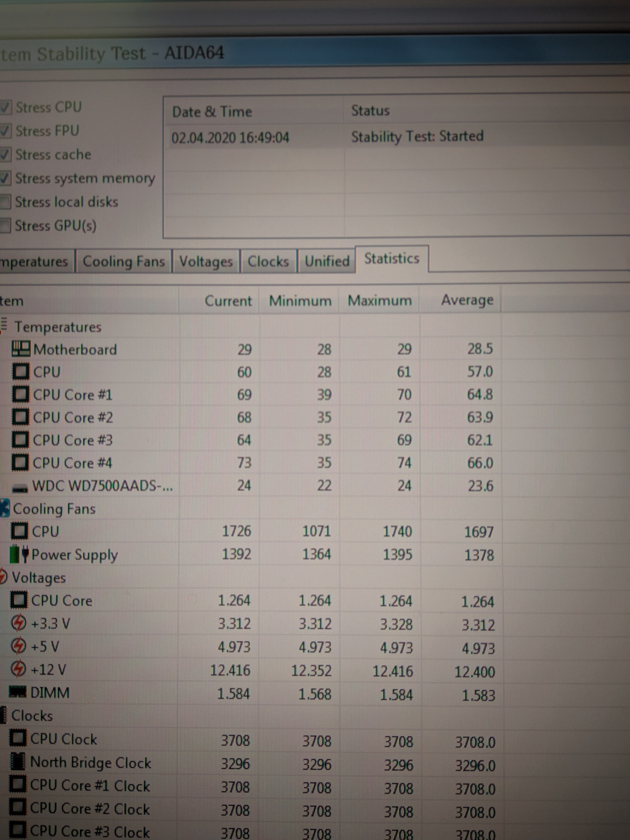Click the +12 V lightning icon

click(18, 669)
